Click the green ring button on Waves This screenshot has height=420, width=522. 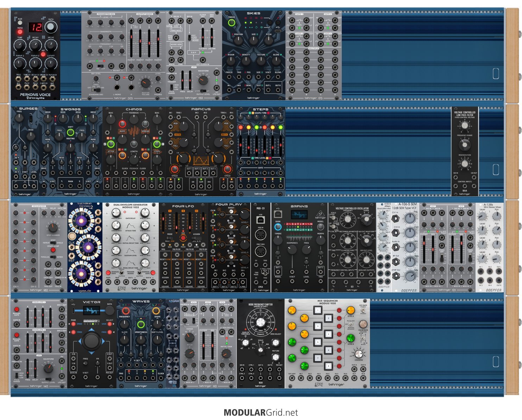[x=141, y=324]
